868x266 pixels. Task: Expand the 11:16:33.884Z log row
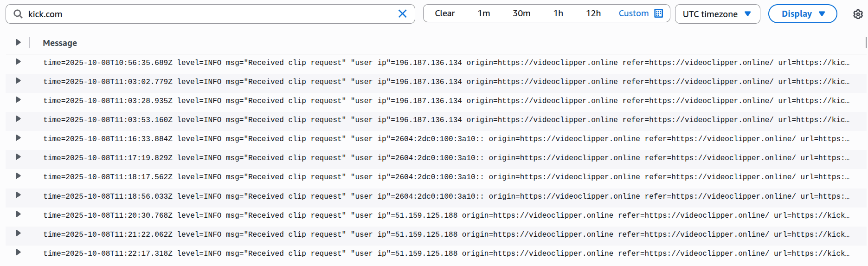(18, 138)
